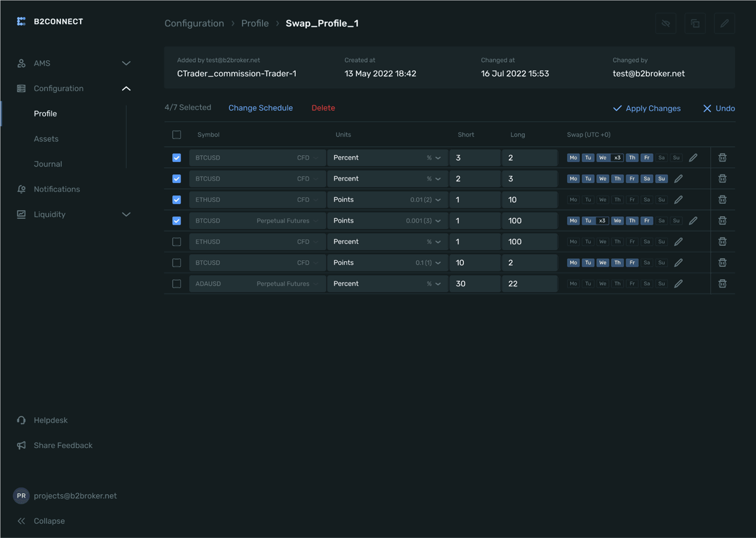Delete first BTCUSD row with trash icon

click(722, 158)
